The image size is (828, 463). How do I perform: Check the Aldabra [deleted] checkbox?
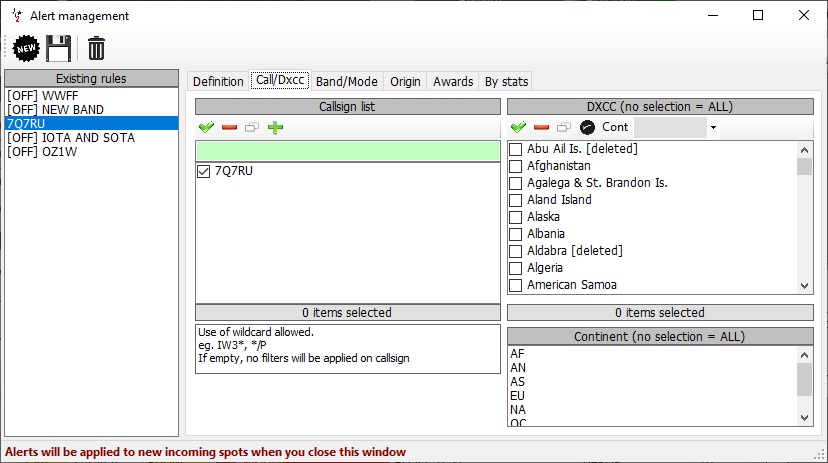click(515, 251)
